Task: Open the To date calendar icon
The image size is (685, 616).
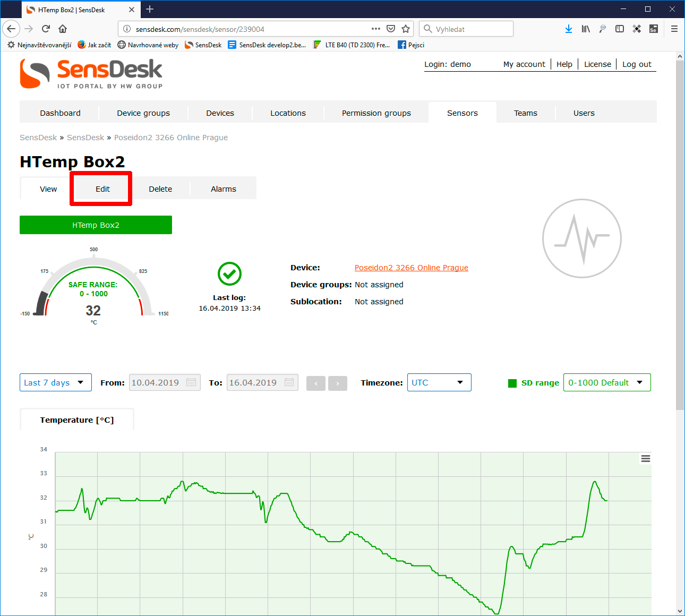Action: pos(289,382)
